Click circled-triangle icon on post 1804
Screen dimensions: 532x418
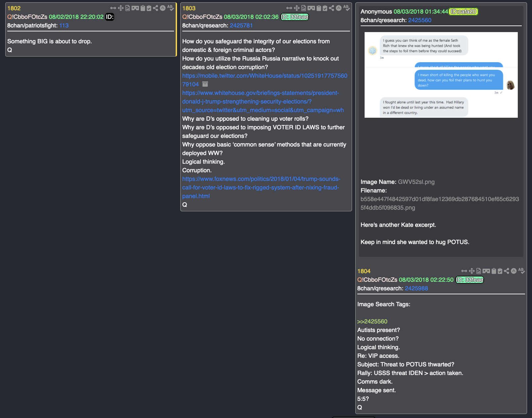(514, 271)
